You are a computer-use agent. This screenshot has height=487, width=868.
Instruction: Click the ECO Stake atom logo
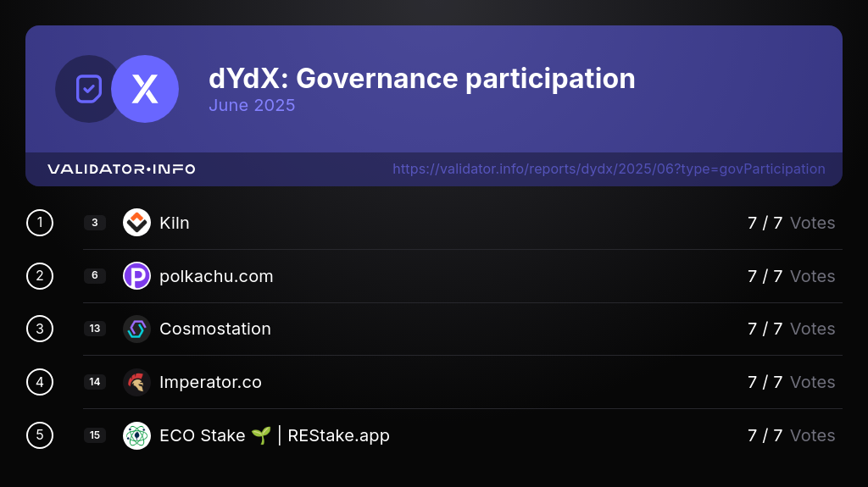pos(136,435)
